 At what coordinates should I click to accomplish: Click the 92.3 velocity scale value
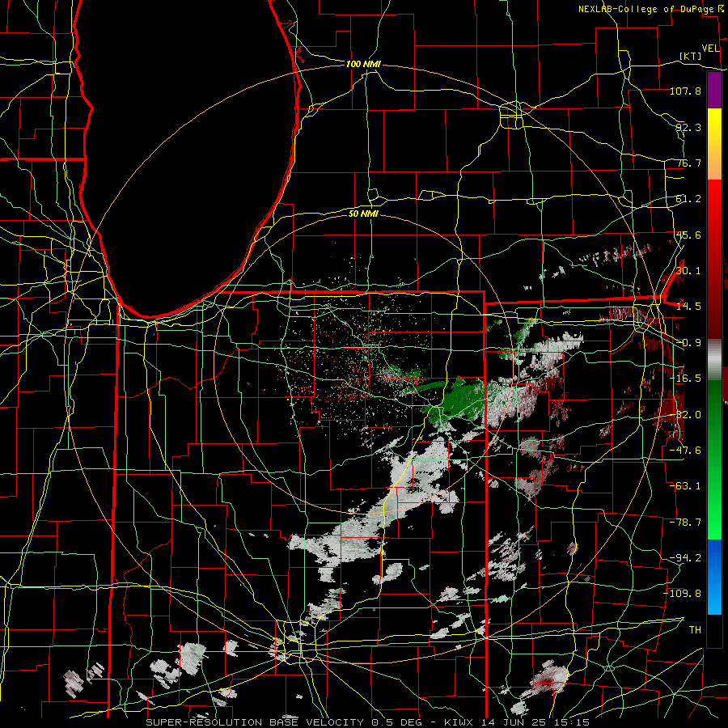pos(688,127)
